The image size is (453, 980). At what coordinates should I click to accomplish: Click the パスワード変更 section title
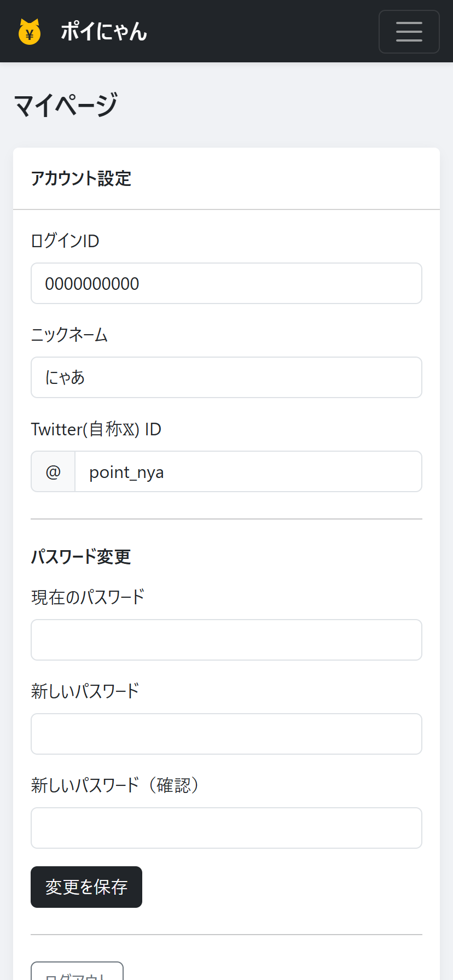pos(81,557)
